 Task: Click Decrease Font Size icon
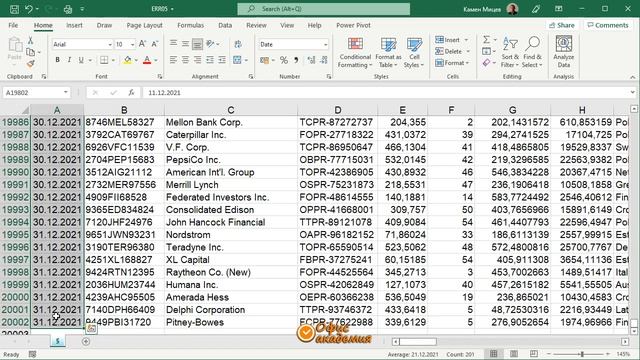point(155,44)
